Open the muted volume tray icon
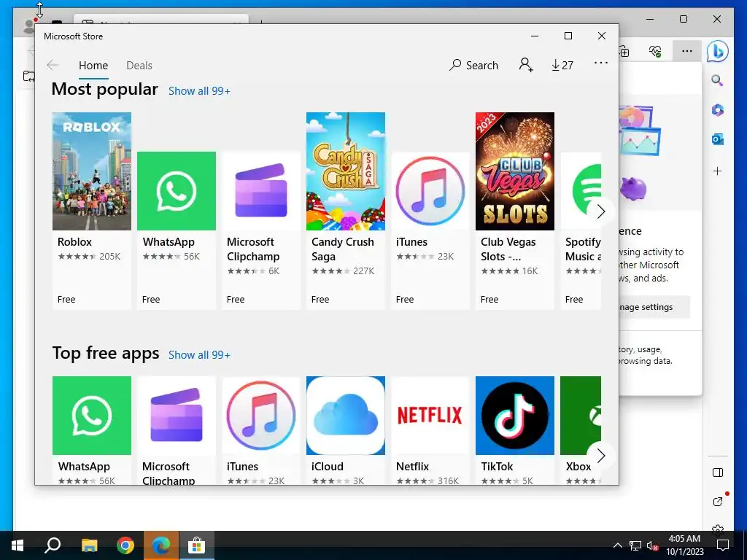 click(653, 545)
